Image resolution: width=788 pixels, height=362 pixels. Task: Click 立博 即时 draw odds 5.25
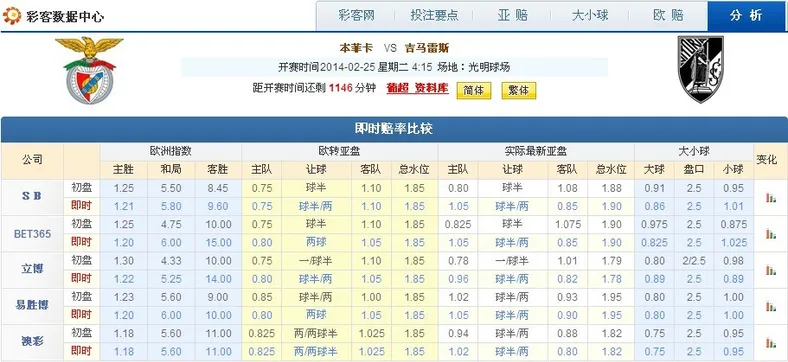(x=171, y=279)
